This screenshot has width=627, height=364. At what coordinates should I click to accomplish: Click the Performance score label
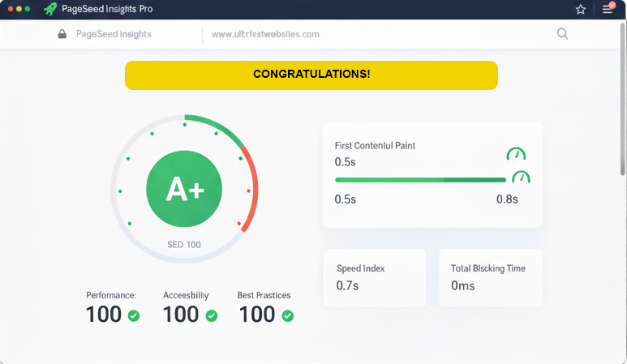111,295
